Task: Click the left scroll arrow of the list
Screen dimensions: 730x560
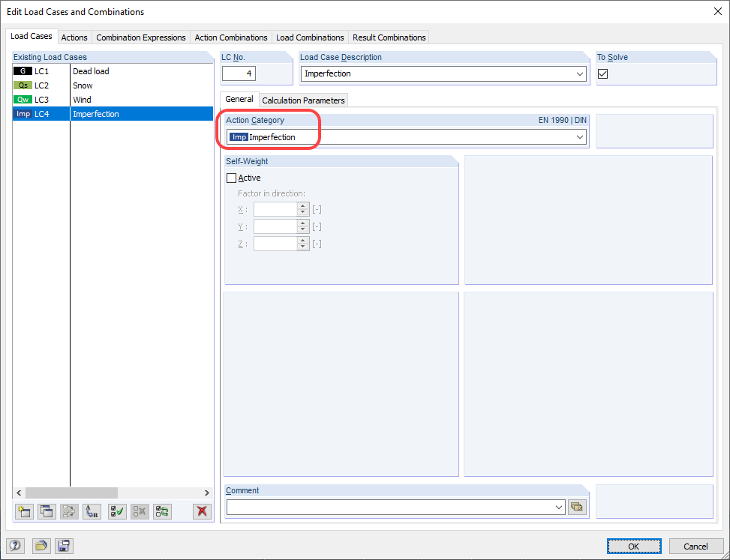Action: pyautogui.click(x=19, y=493)
